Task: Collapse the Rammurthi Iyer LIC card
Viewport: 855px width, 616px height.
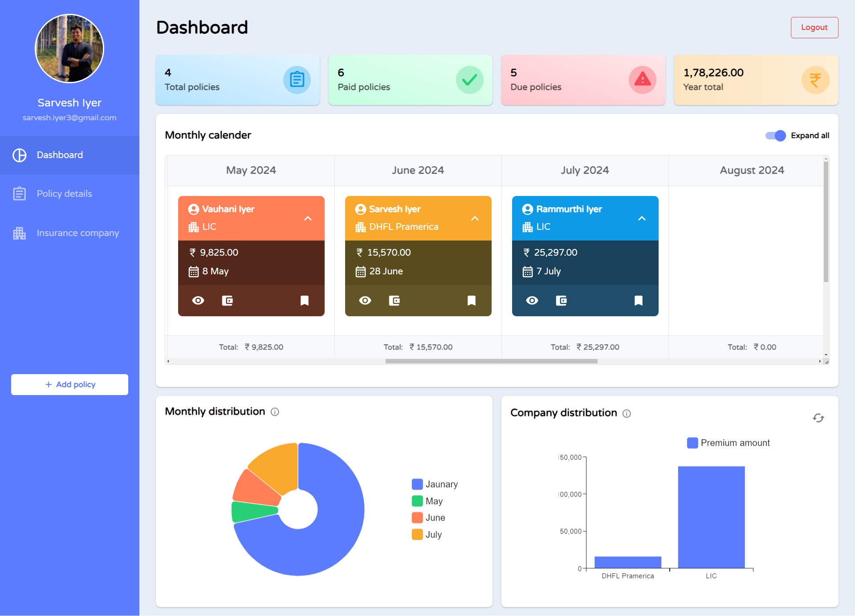Action: [642, 218]
